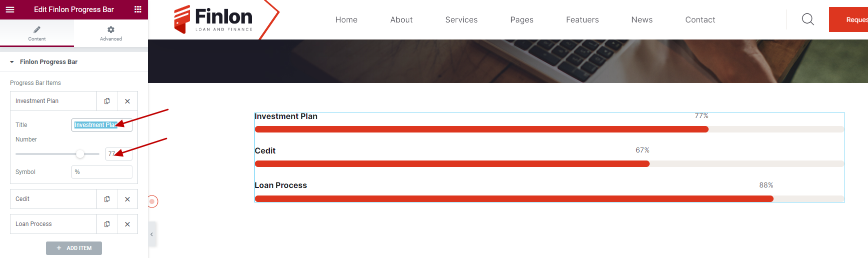This screenshot has width=868, height=258.
Task: Switch to the Advanced tab
Action: (x=111, y=33)
